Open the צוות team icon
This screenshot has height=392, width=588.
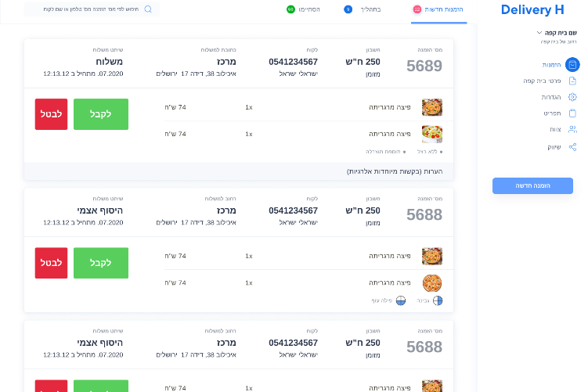point(572,130)
